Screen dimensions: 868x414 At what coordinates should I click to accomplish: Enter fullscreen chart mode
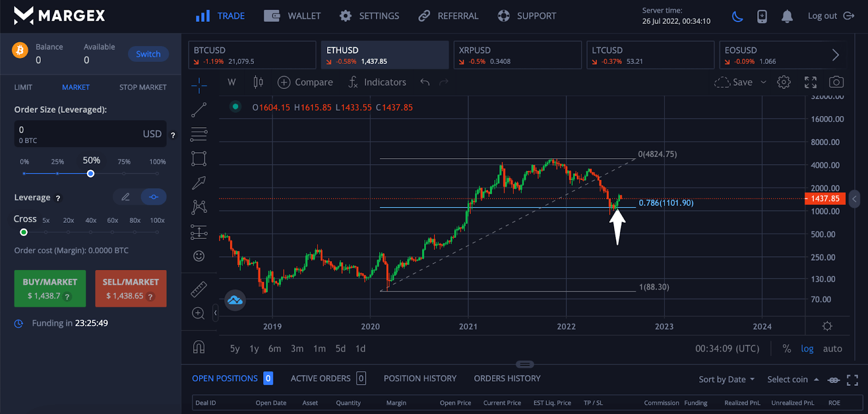810,82
